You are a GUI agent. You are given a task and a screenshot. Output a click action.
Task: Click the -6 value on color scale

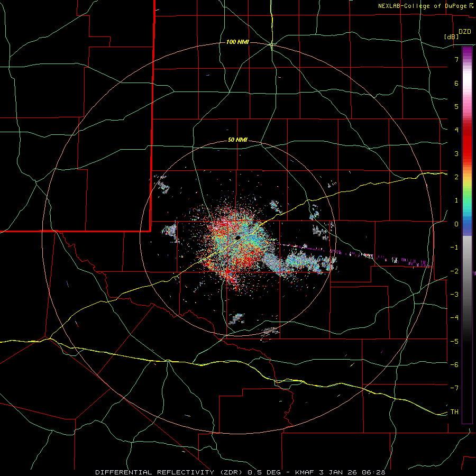point(454,365)
